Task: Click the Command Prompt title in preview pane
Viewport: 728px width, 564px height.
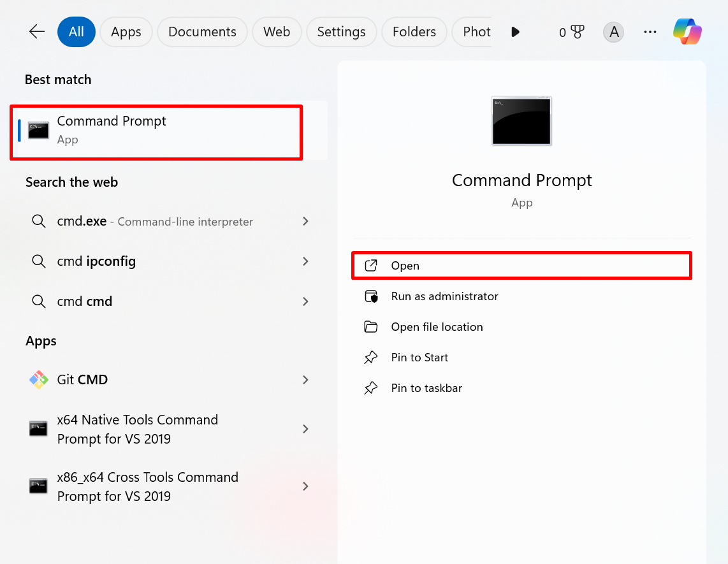Action: click(x=521, y=180)
